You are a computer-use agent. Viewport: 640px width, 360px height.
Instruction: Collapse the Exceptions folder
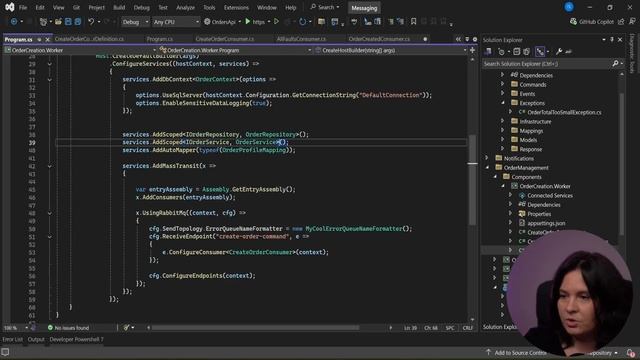coord(502,103)
